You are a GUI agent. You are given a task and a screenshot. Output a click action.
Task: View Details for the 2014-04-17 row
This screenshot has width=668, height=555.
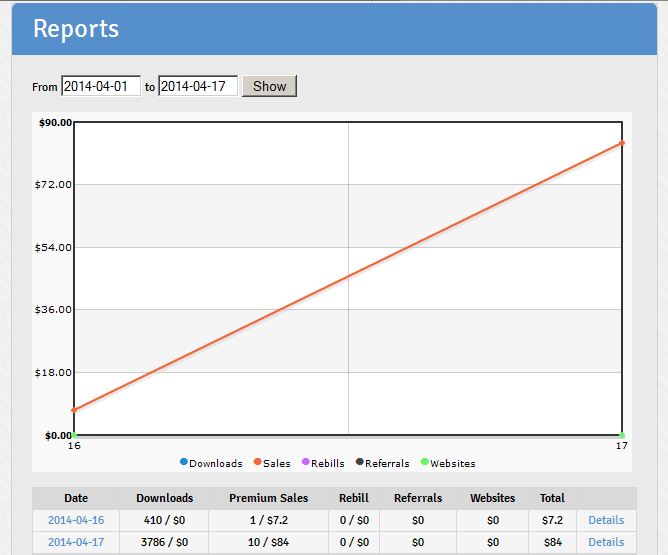coord(605,542)
